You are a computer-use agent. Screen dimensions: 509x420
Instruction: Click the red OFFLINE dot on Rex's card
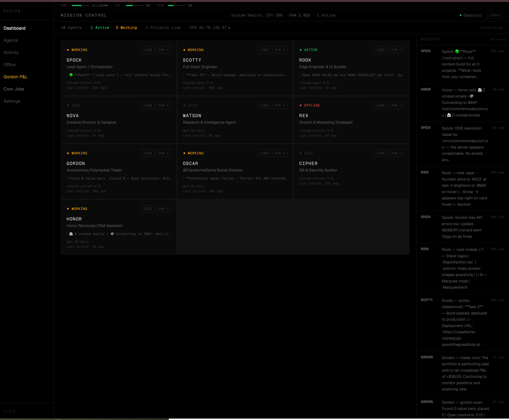coord(301,105)
